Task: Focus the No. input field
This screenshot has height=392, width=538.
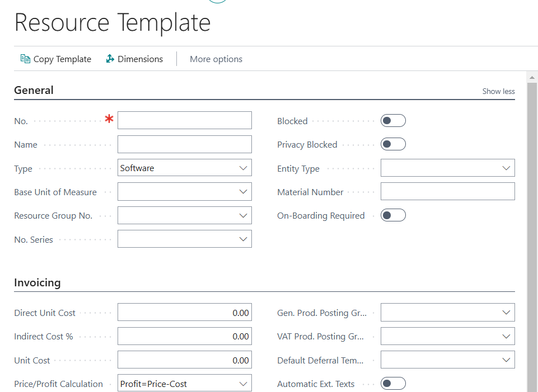Action: coord(185,120)
